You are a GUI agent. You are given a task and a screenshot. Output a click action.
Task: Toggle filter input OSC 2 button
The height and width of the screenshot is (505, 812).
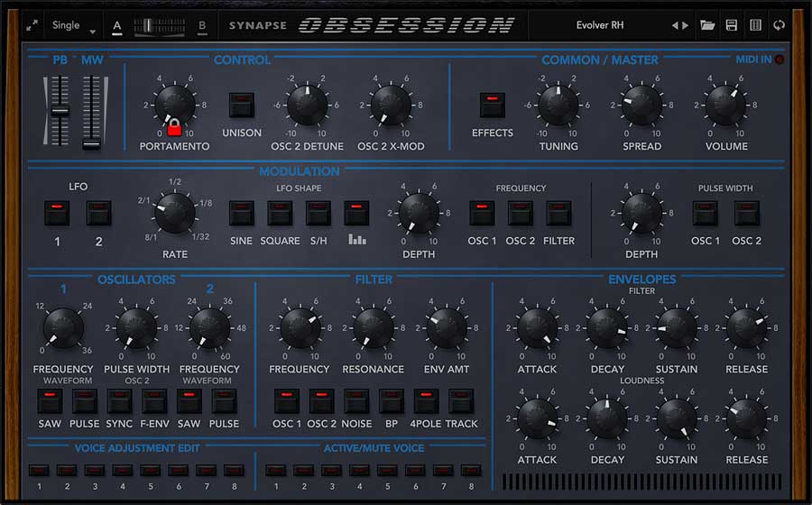[x=321, y=401]
